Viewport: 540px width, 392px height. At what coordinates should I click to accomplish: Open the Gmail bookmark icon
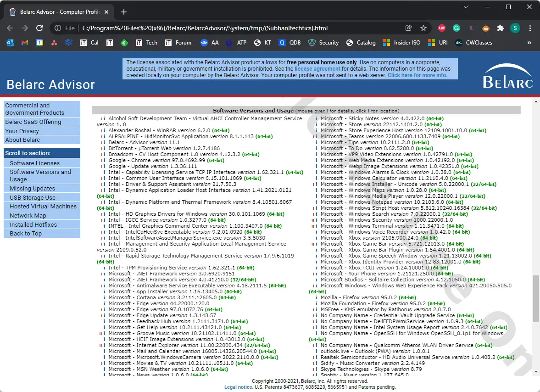[24, 43]
